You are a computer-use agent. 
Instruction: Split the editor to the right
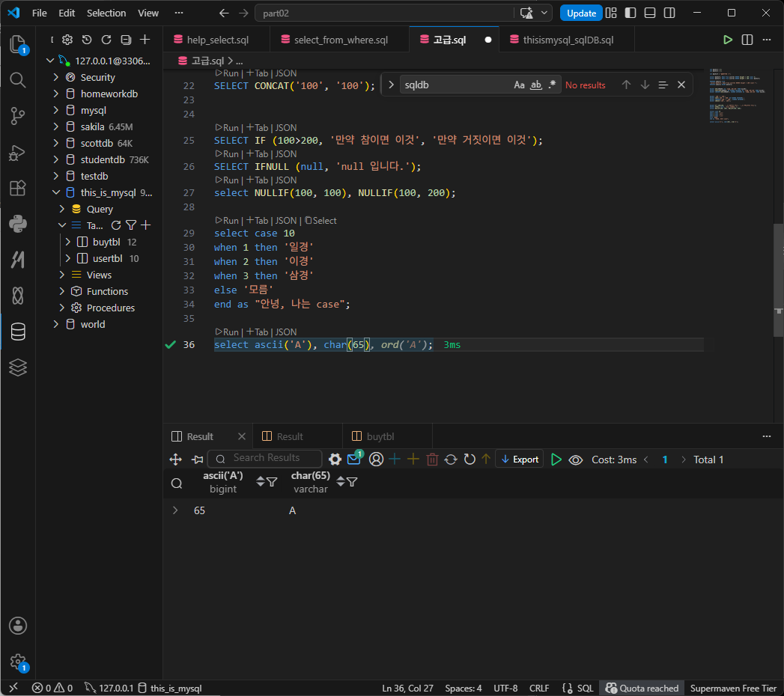[x=747, y=40]
